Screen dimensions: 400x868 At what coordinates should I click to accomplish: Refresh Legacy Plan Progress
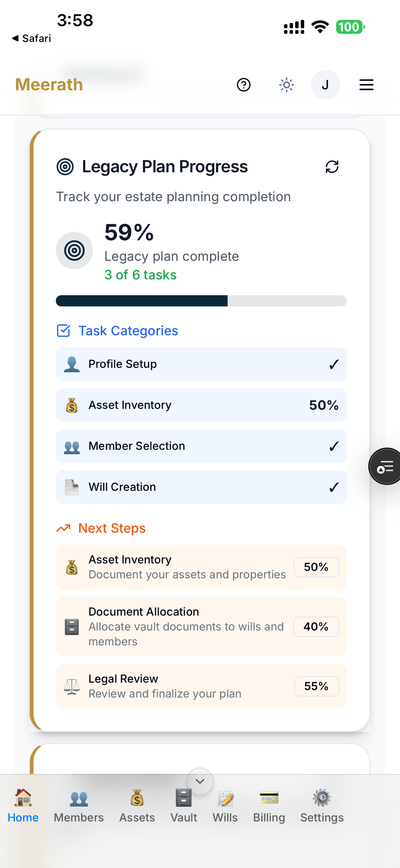click(332, 166)
